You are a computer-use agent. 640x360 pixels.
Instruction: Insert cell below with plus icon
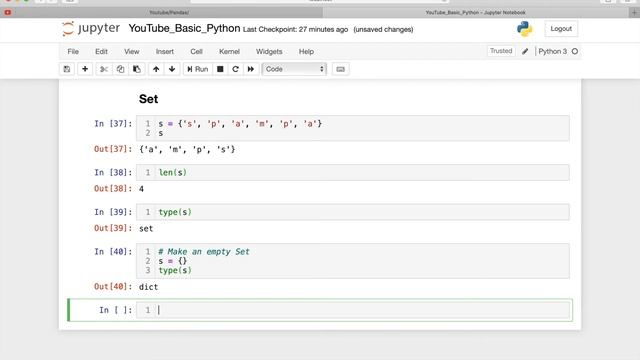click(x=85, y=69)
